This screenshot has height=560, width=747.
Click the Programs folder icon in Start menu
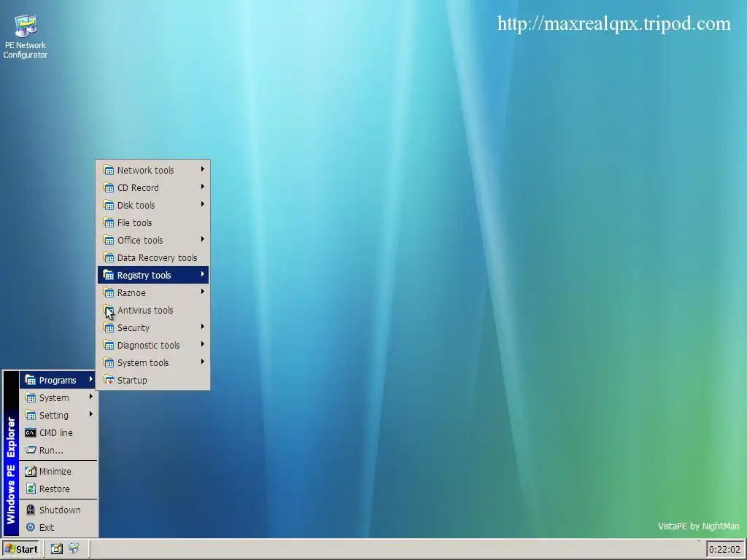[31, 380]
